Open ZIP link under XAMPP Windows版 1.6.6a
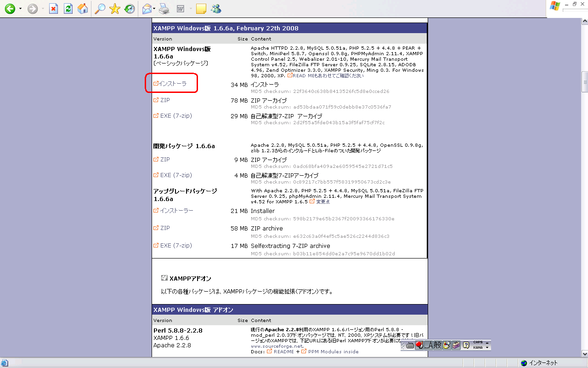This screenshot has width=588, height=368. click(165, 100)
